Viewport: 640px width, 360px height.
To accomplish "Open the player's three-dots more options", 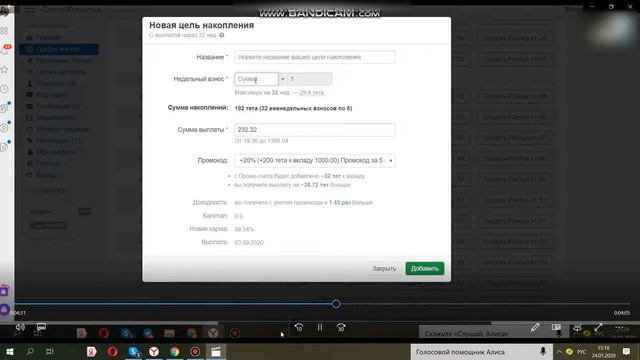I will tap(619, 327).
